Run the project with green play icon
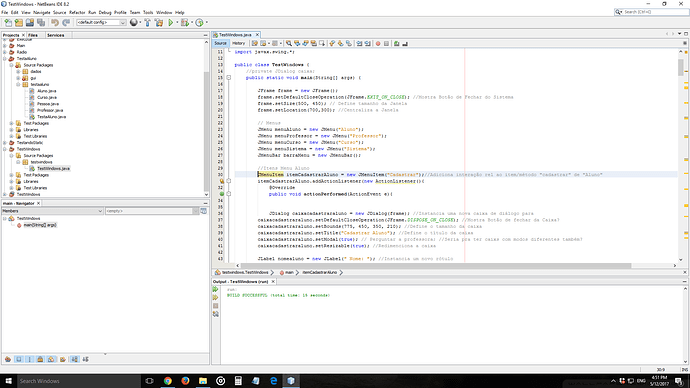Viewport: 690px width, 388px height. coord(171,22)
